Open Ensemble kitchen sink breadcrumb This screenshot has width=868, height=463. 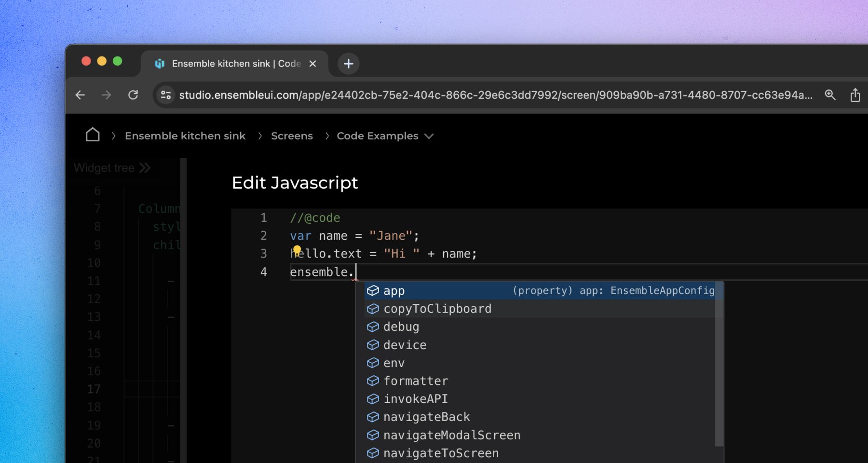coord(185,136)
